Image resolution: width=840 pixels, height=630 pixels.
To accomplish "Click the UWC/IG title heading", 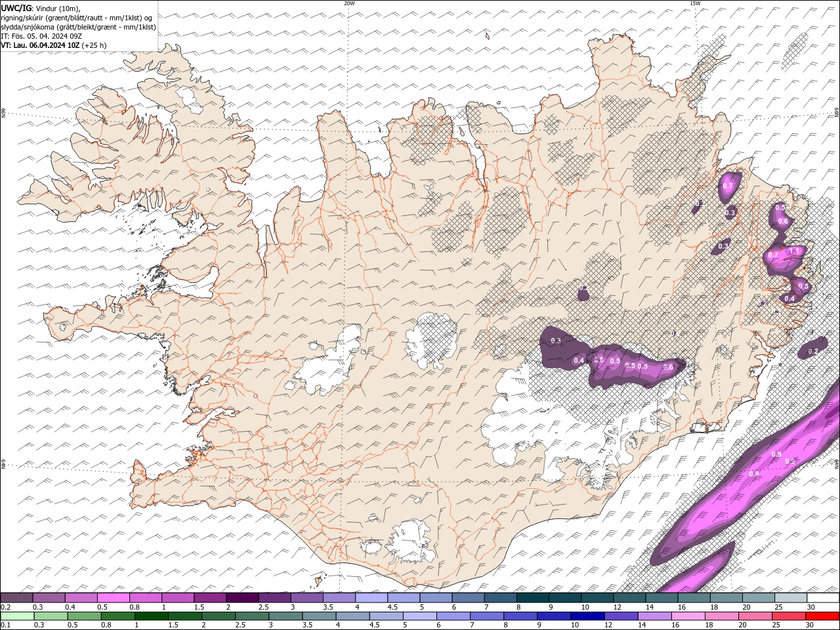I will [16, 8].
